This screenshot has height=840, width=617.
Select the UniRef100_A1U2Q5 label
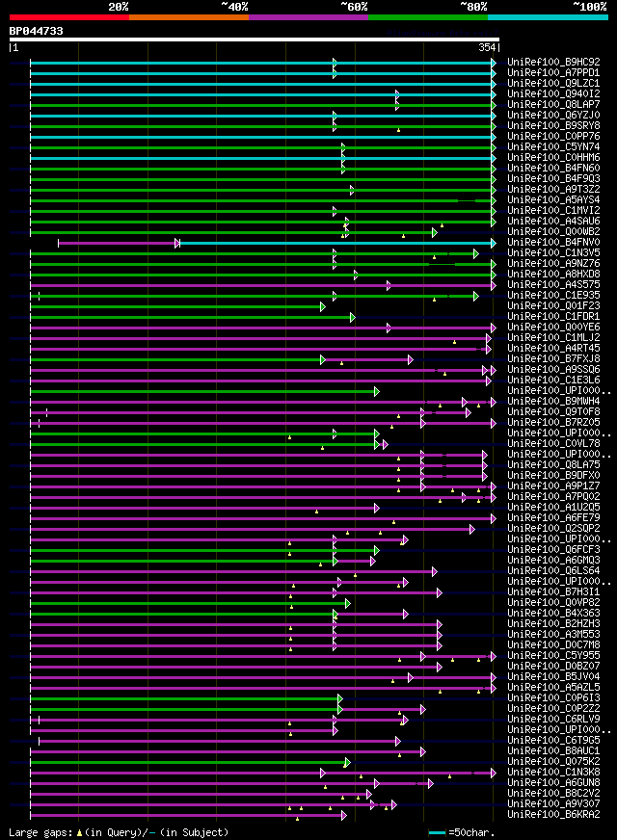(x=553, y=508)
